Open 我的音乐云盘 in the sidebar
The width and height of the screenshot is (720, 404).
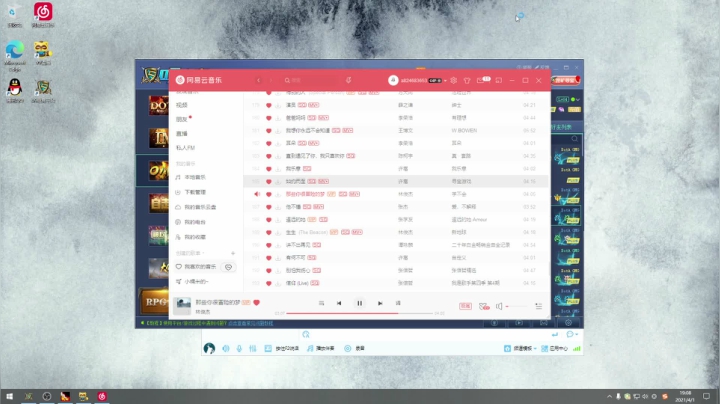point(200,208)
